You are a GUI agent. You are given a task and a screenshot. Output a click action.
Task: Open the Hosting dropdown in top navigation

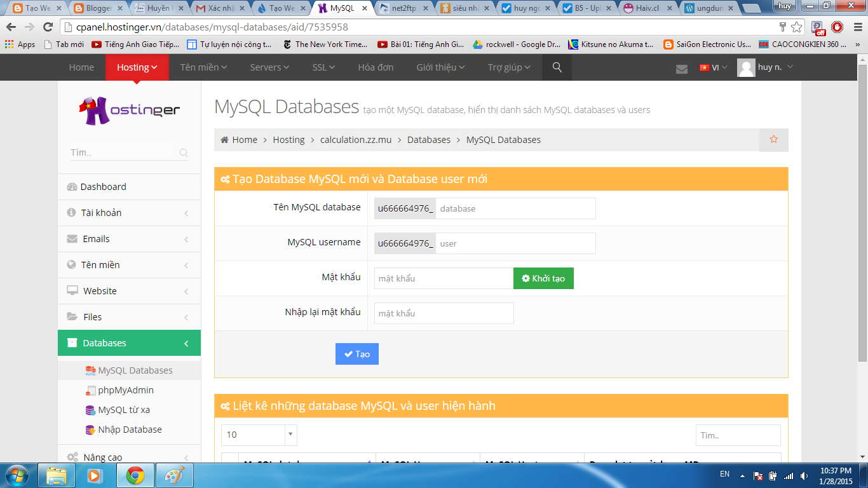tap(137, 67)
